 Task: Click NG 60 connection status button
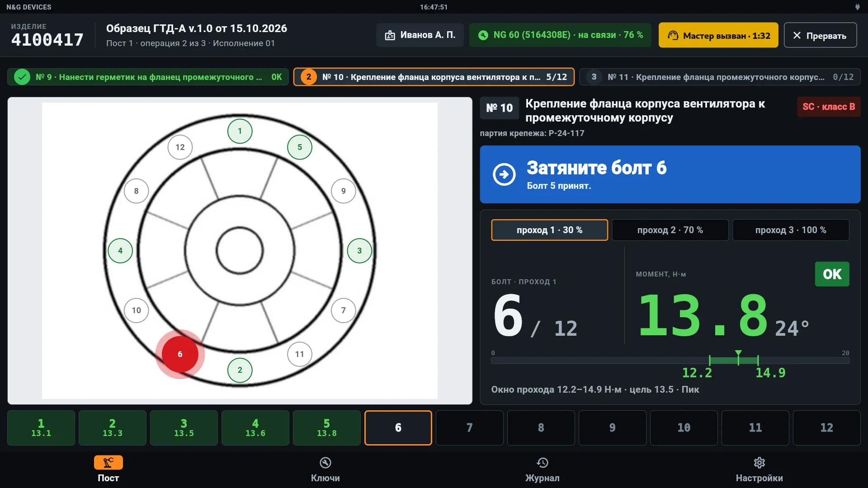560,35
